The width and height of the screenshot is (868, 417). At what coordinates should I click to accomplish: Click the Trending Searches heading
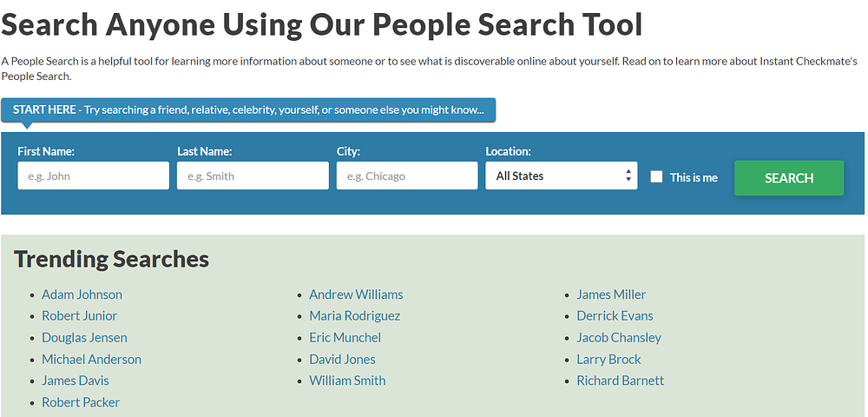[x=111, y=259]
